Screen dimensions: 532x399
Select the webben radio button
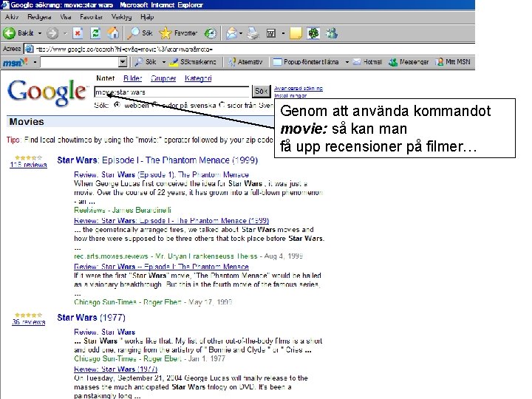point(117,105)
